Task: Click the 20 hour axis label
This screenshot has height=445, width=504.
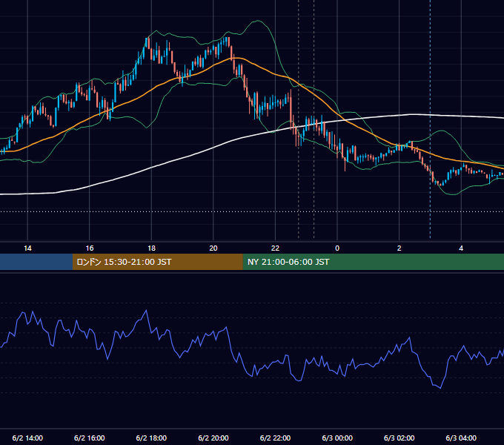Action: click(213, 248)
